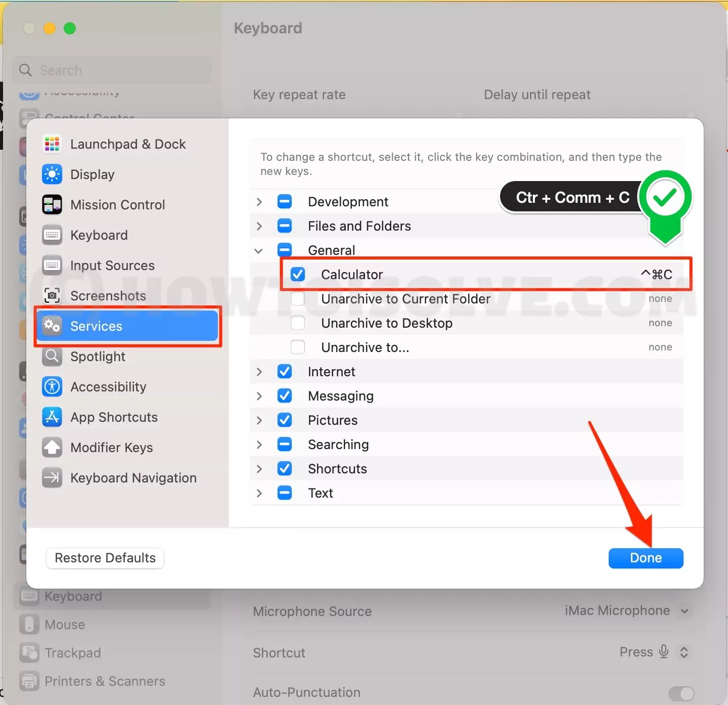Select the Modifier Keys icon
Image resolution: width=728 pixels, height=705 pixels.
pos(52,447)
